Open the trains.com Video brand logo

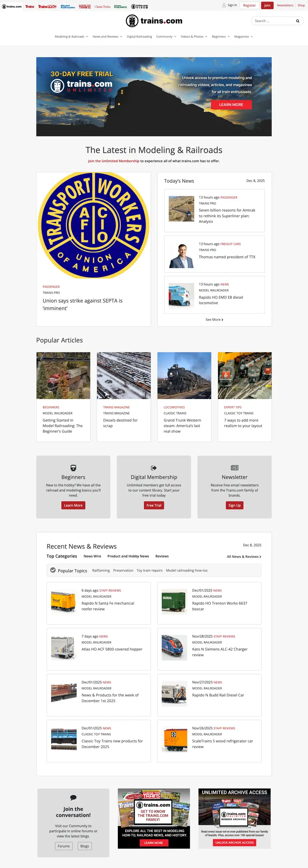point(139,7)
